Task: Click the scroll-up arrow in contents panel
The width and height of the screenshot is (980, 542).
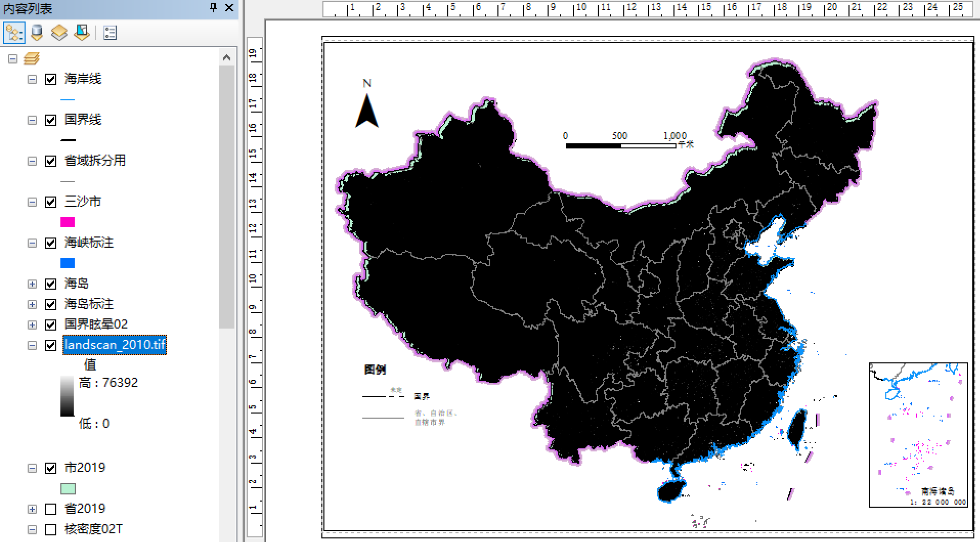Action: [x=227, y=57]
